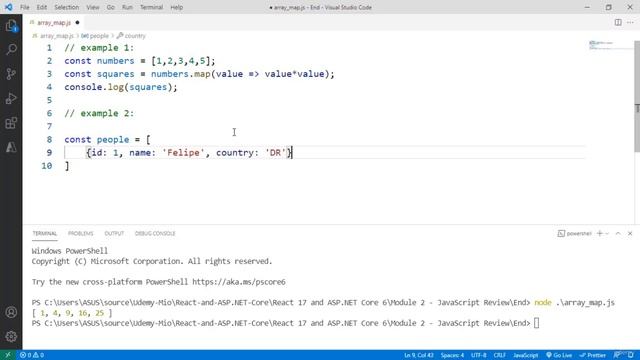Image resolution: width=640 pixels, height=360 pixels.
Task: Open the Extensions view
Action: pos(11,123)
